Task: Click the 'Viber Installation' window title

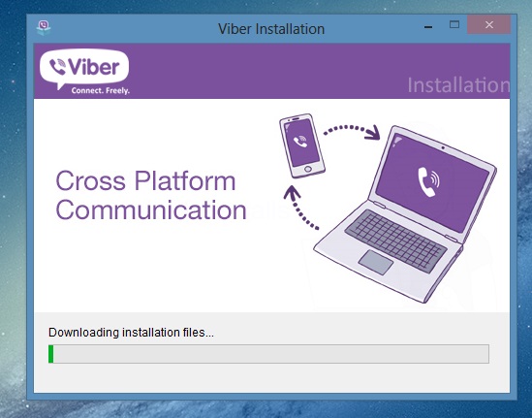Action: click(x=271, y=29)
